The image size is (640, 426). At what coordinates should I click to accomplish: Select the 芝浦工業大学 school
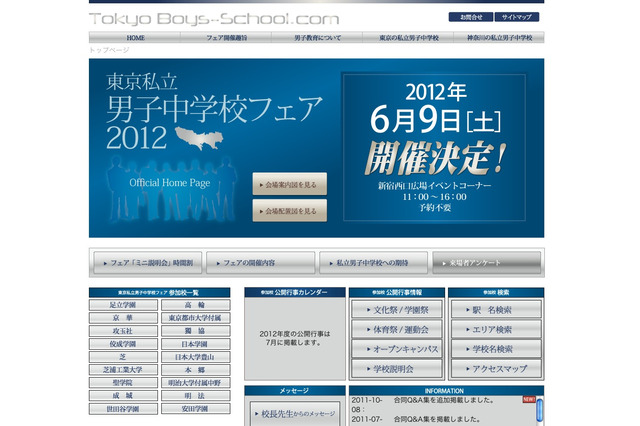coord(123,370)
